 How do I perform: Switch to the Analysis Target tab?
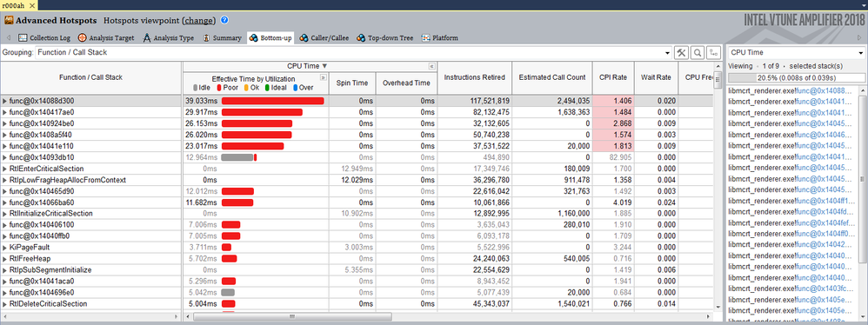106,38
